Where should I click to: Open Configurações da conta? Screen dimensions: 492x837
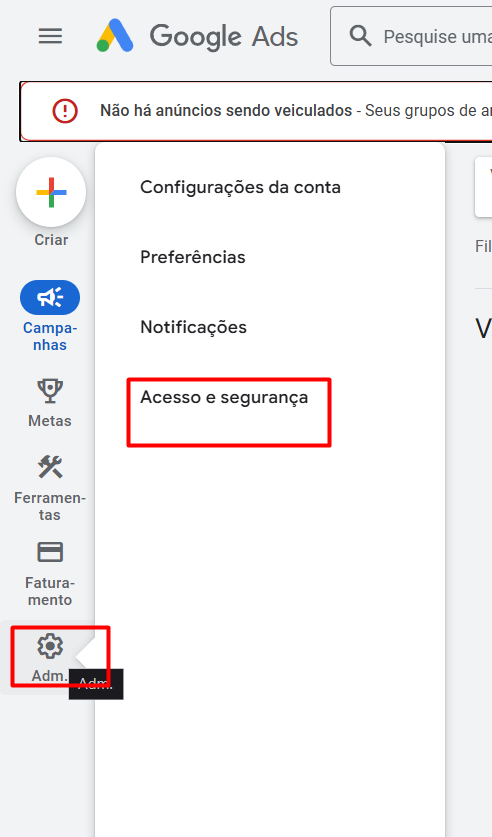pyautogui.click(x=240, y=187)
